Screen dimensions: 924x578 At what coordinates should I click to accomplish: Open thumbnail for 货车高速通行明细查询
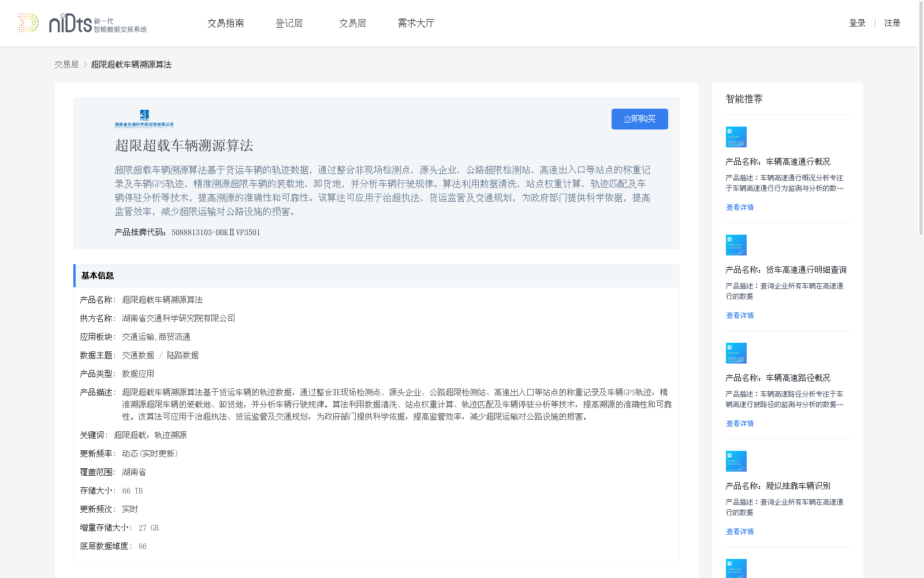736,245
